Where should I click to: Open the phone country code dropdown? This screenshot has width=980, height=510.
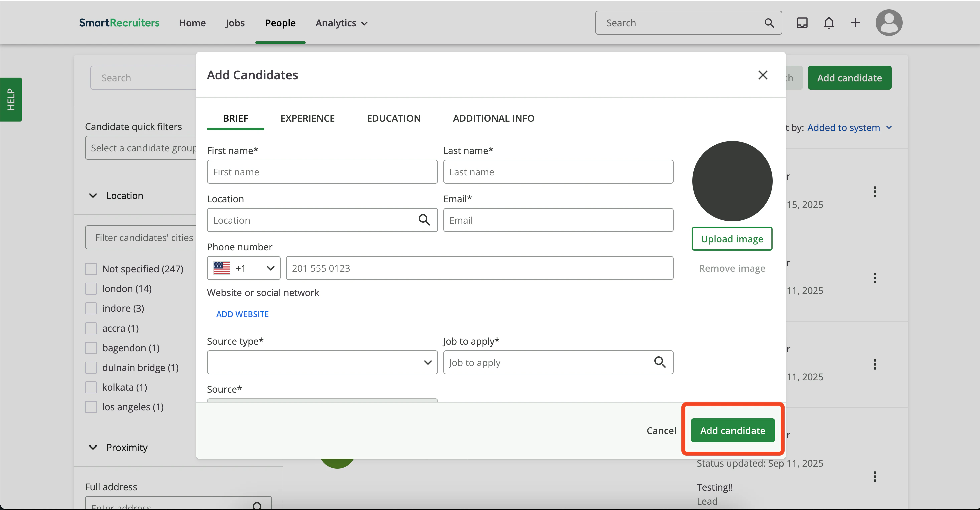point(243,268)
